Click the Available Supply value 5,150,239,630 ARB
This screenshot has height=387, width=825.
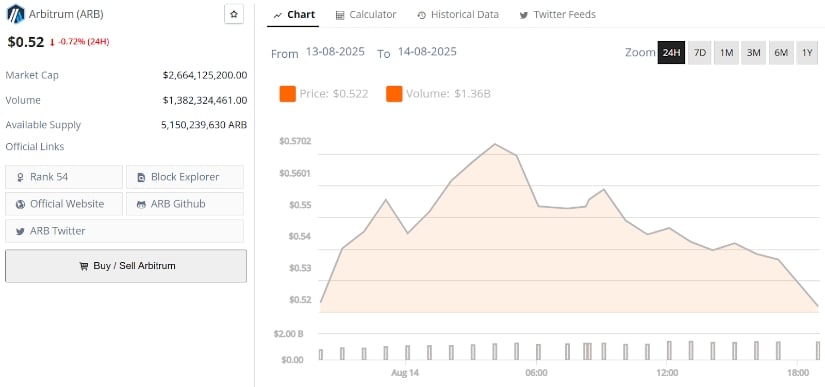pyautogui.click(x=204, y=125)
